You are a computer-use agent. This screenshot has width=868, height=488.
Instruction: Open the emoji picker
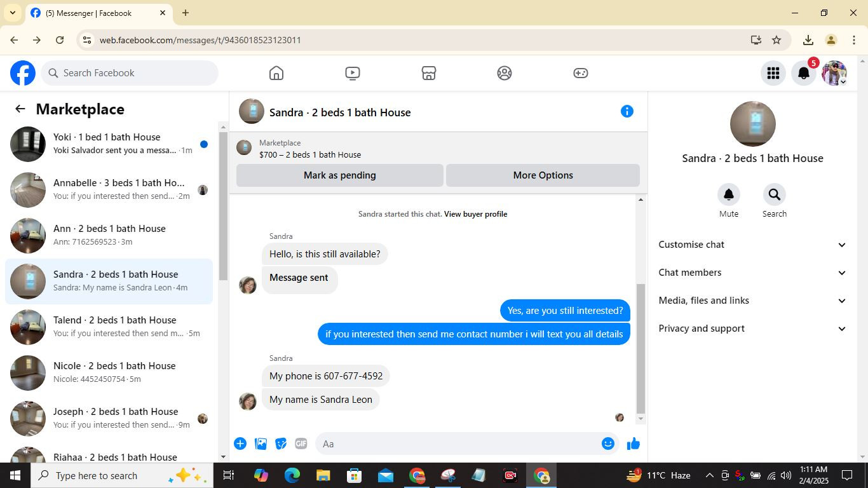(608, 444)
